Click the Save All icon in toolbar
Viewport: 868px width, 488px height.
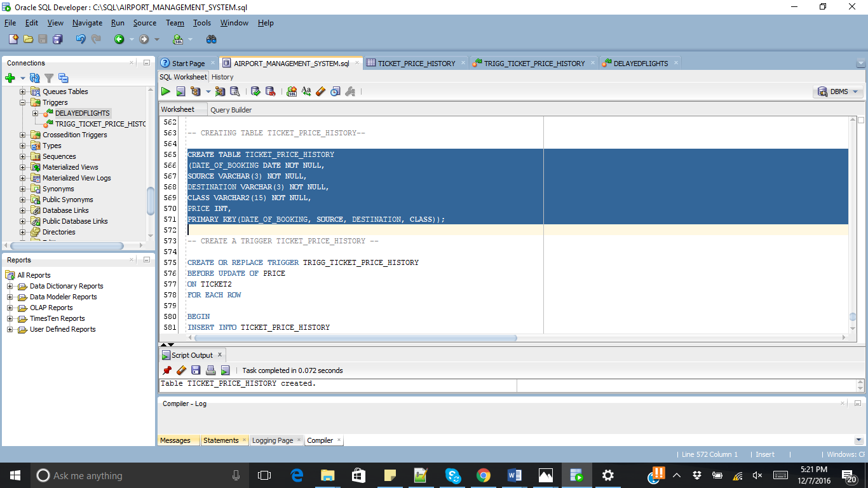click(x=57, y=39)
